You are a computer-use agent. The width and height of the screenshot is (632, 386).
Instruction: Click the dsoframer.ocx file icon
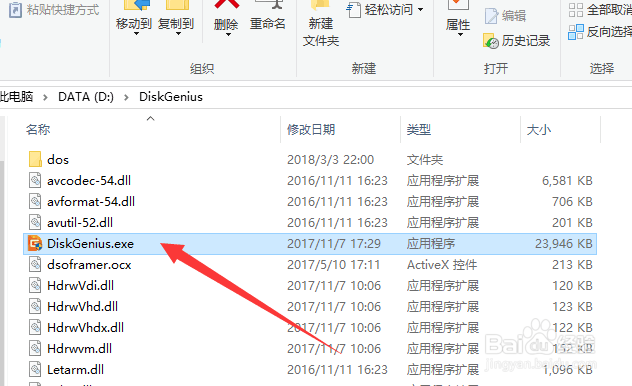(35, 264)
